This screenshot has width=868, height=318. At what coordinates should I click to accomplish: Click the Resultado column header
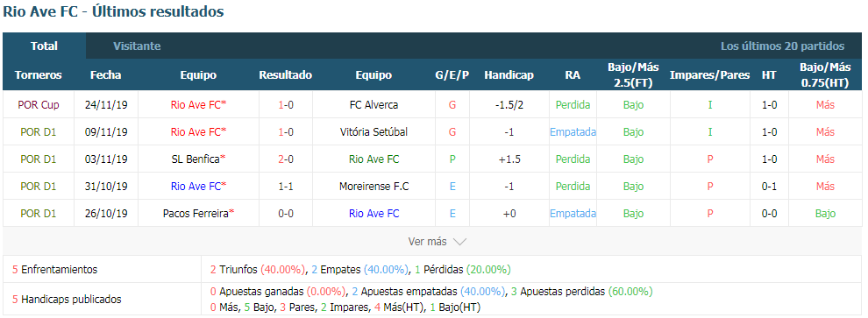(x=286, y=75)
